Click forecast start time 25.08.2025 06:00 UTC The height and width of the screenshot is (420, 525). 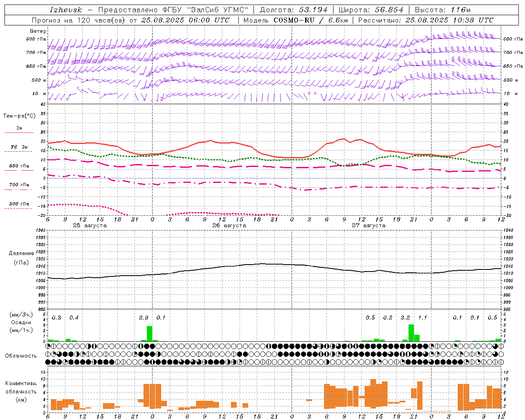coord(185,20)
